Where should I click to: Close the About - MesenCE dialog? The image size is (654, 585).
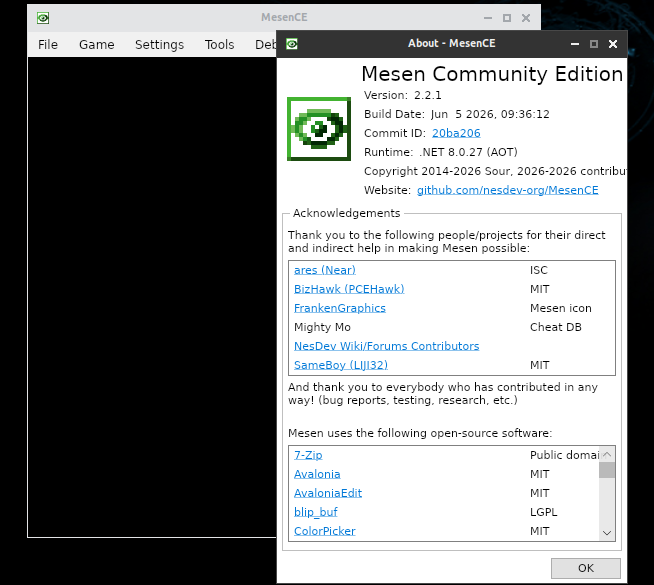point(613,44)
